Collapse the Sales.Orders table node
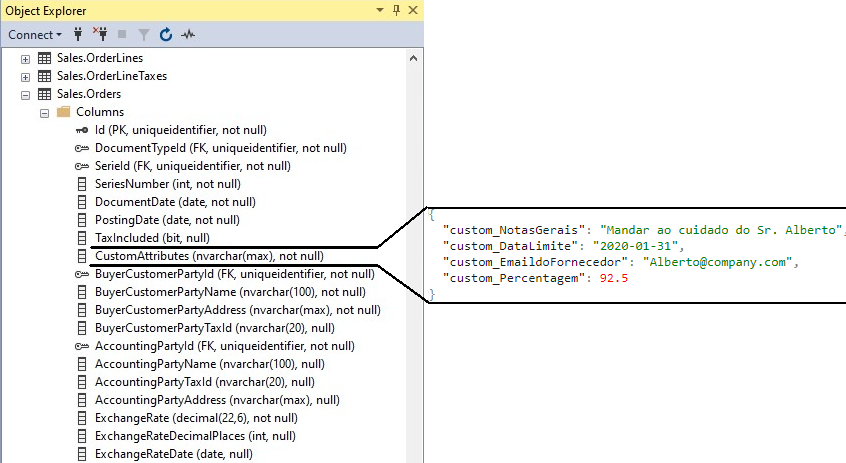This screenshot has width=846, height=463. pos(25,95)
